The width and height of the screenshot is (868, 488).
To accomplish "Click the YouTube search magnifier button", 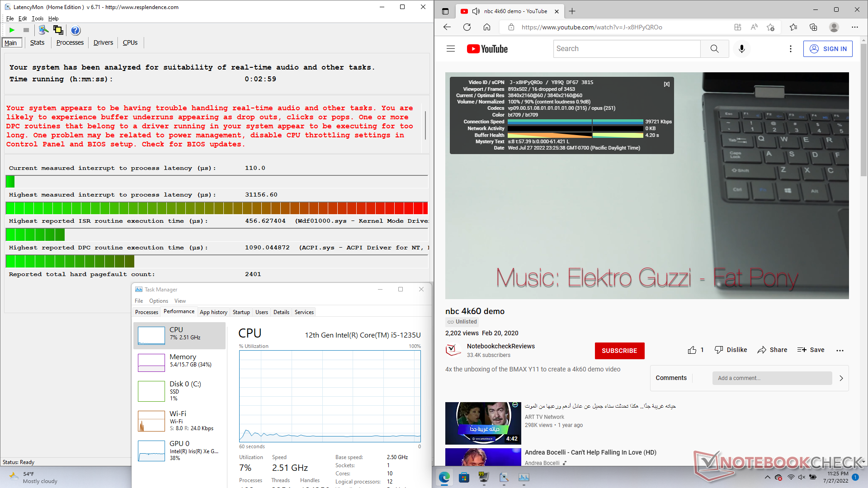I will click(714, 49).
